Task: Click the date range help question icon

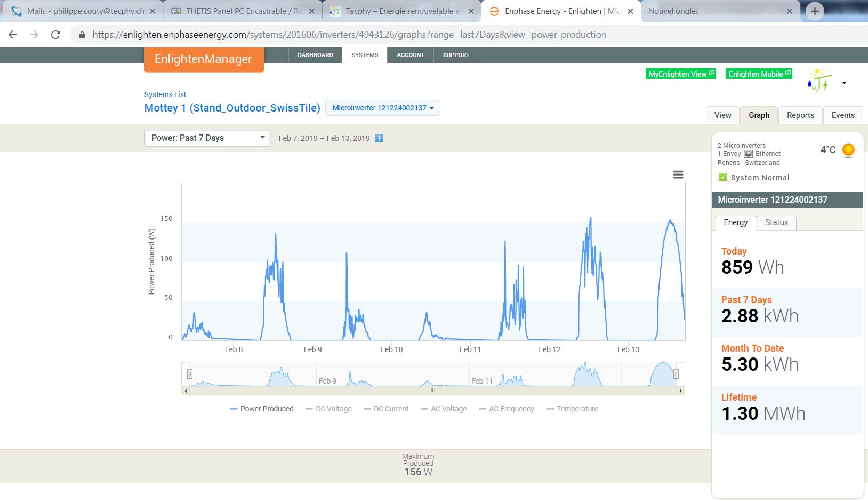Action: (x=379, y=138)
